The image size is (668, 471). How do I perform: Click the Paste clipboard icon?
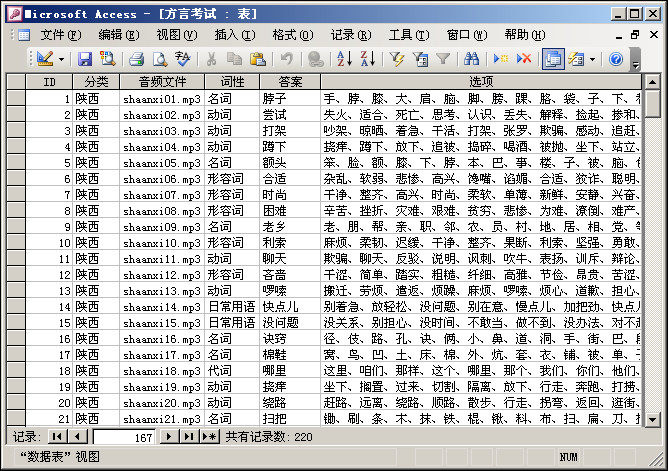tap(258, 59)
